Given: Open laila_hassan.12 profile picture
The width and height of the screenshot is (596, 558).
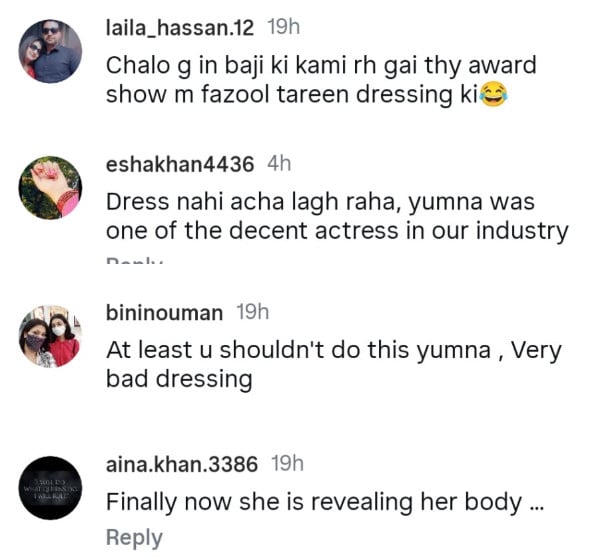Looking at the screenshot, I should [51, 51].
